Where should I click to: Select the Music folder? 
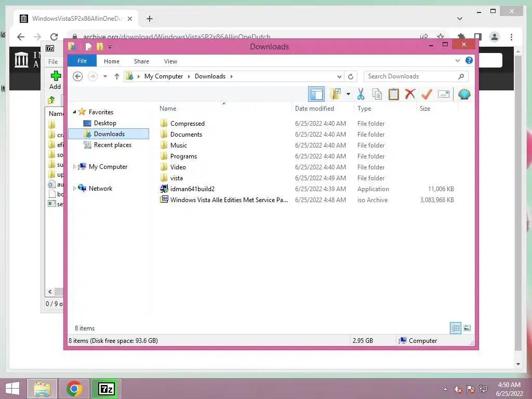pyautogui.click(x=179, y=145)
